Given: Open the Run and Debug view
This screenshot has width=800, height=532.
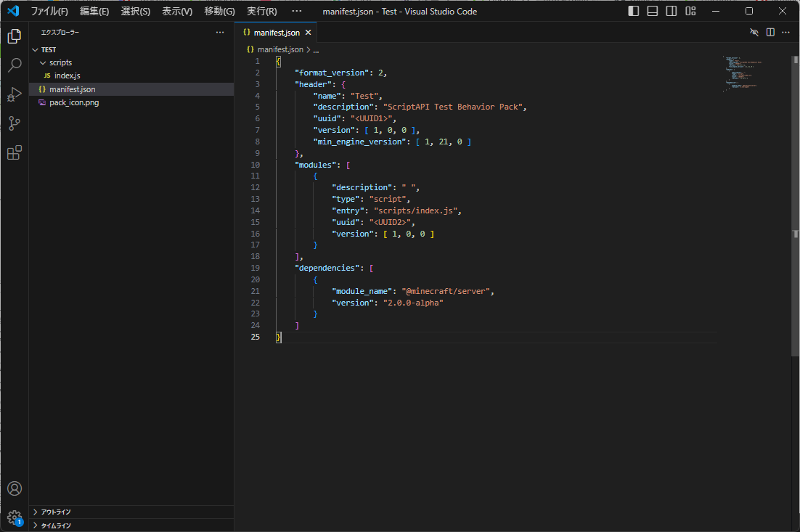Looking at the screenshot, I should pos(14,94).
